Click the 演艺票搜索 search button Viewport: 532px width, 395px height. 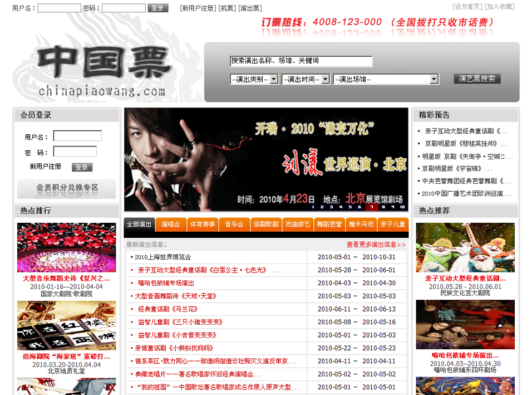(x=477, y=79)
